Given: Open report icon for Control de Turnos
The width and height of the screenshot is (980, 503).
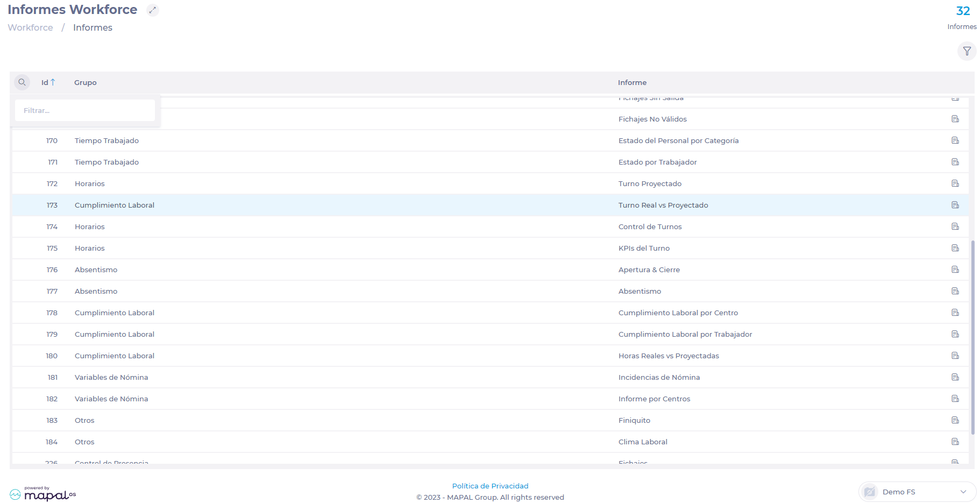Looking at the screenshot, I should (955, 226).
